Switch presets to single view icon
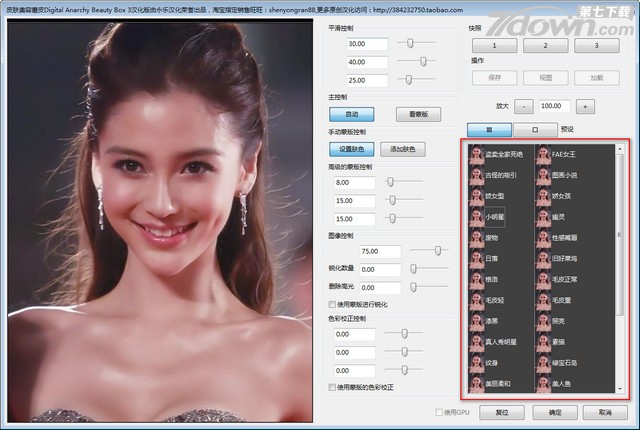 coord(536,129)
